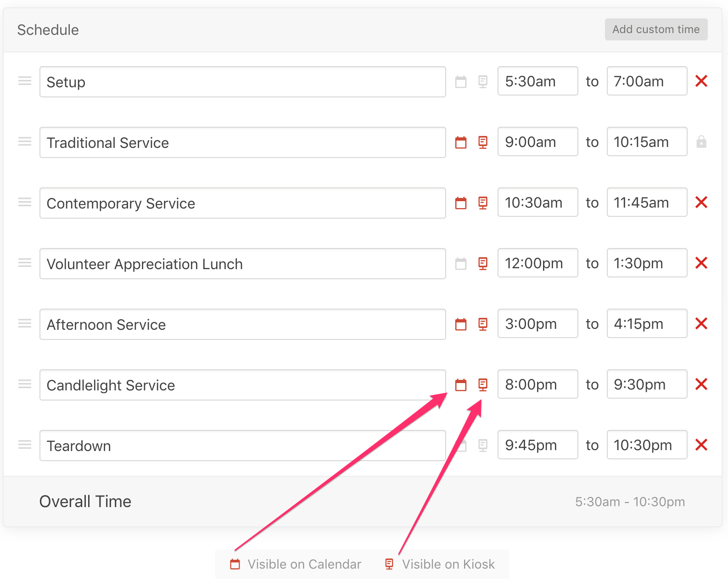The width and height of the screenshot is (728, 587).
Task: Edit the Candlelight Service name field
Action: coord(243,385)
